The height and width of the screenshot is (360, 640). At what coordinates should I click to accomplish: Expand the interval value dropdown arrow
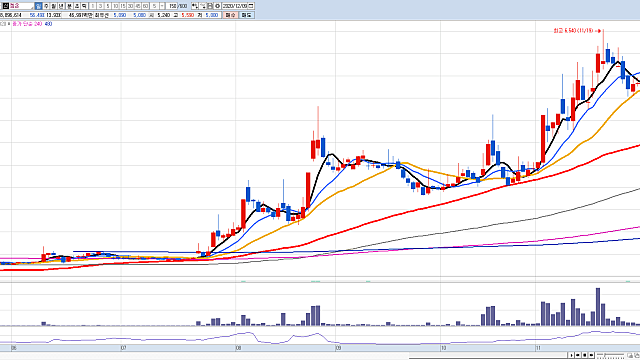pos(162,6)
